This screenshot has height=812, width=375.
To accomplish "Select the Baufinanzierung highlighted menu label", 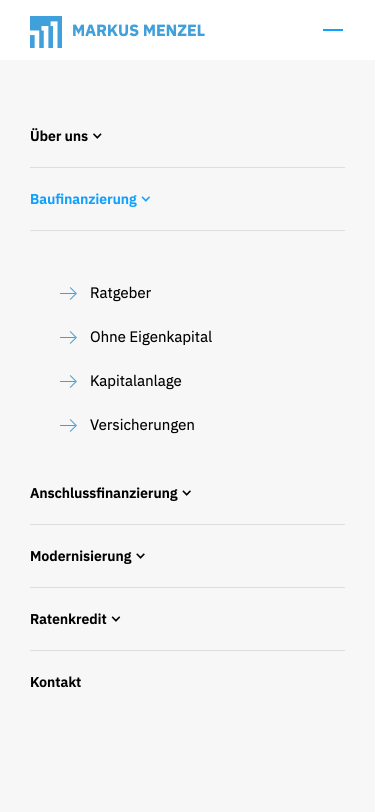I will tap(83, 199).
